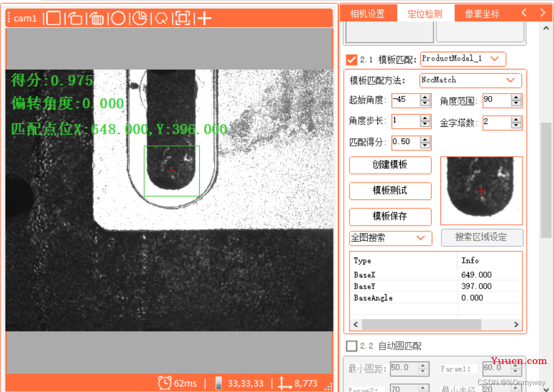Click the panel scrollbar up arrow
The image size is (554, 392).
[546, 28]
